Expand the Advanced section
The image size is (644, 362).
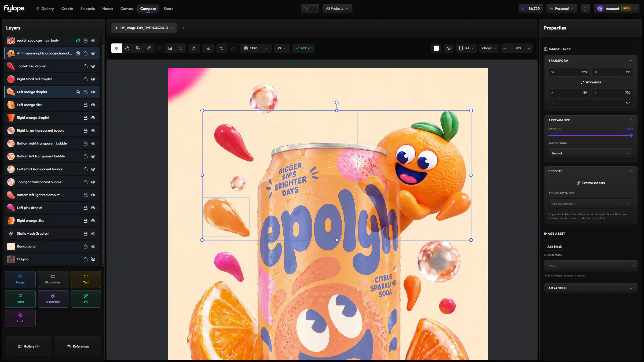(591, 288)
